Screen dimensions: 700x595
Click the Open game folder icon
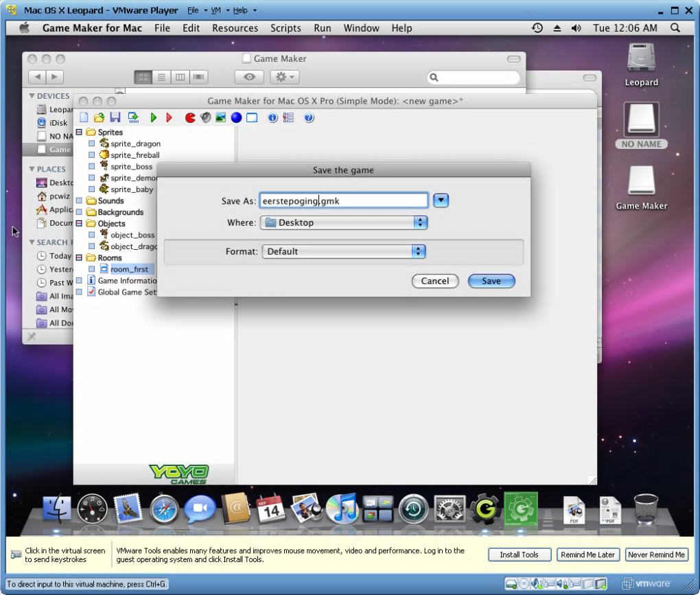pos(99,117)
